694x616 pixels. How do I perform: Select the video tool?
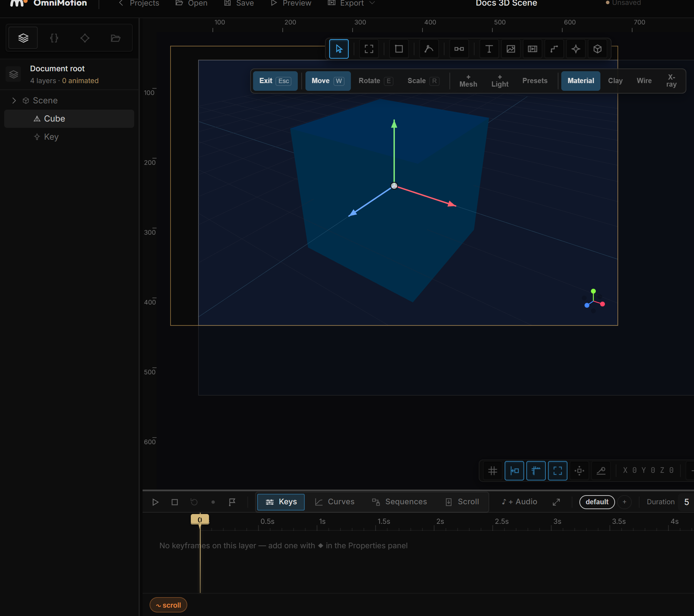pyautogui.click(x=532, y=49)
